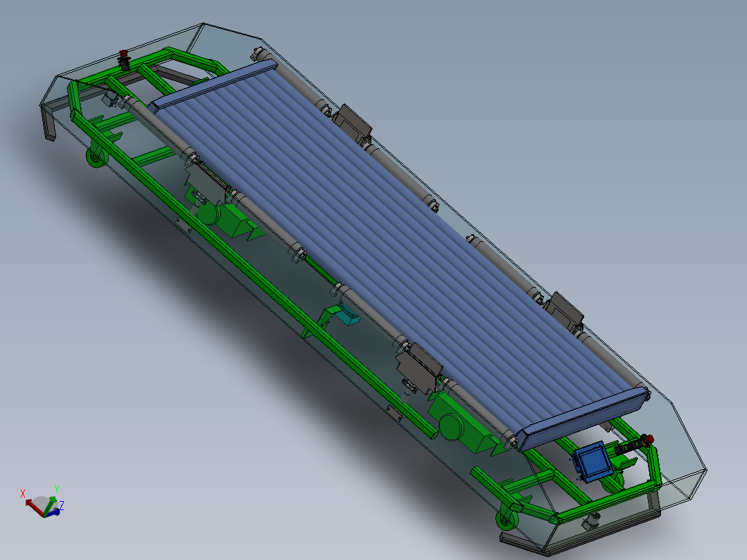The image size is (747, 560).
Task: Pick the red emergency stop at the top-left frame corner
Action: [123, 53]
